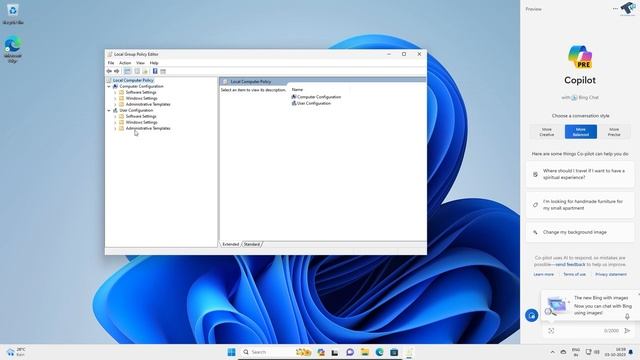Viewport: 640px width, 360px height.
Task: Click the Group Policy Editor taskbar icon
Action: click(x=409, y=352)
